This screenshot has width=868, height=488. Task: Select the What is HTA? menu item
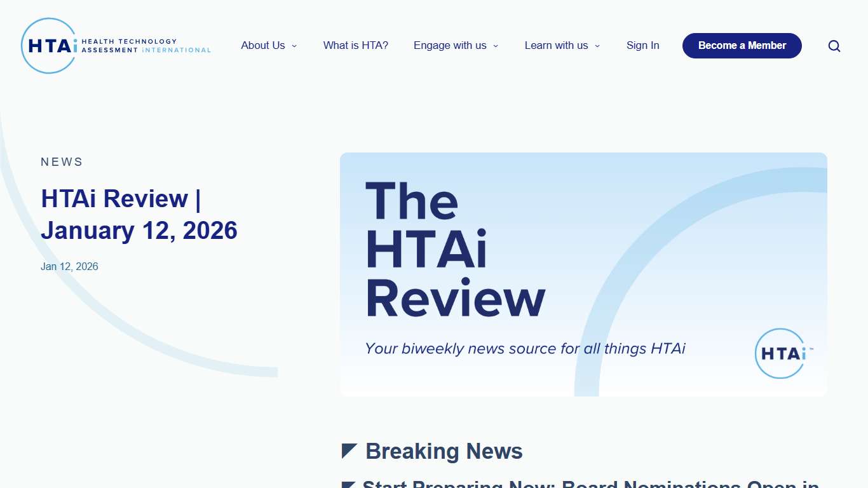click(355, 45)
